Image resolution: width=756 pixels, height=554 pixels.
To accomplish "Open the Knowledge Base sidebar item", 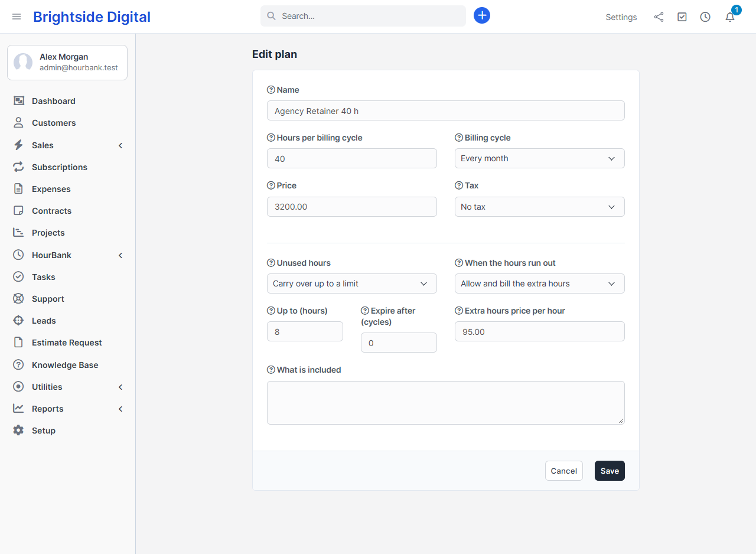I will [x=68, y=365].
